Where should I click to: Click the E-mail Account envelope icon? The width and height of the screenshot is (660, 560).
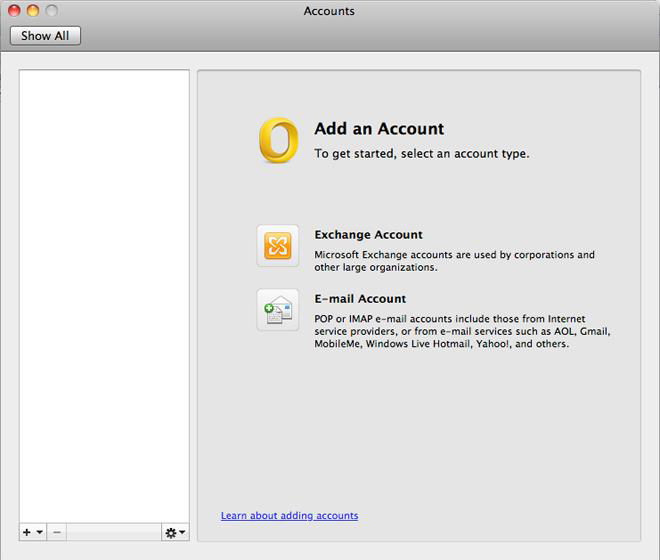(x=277, y=310)
